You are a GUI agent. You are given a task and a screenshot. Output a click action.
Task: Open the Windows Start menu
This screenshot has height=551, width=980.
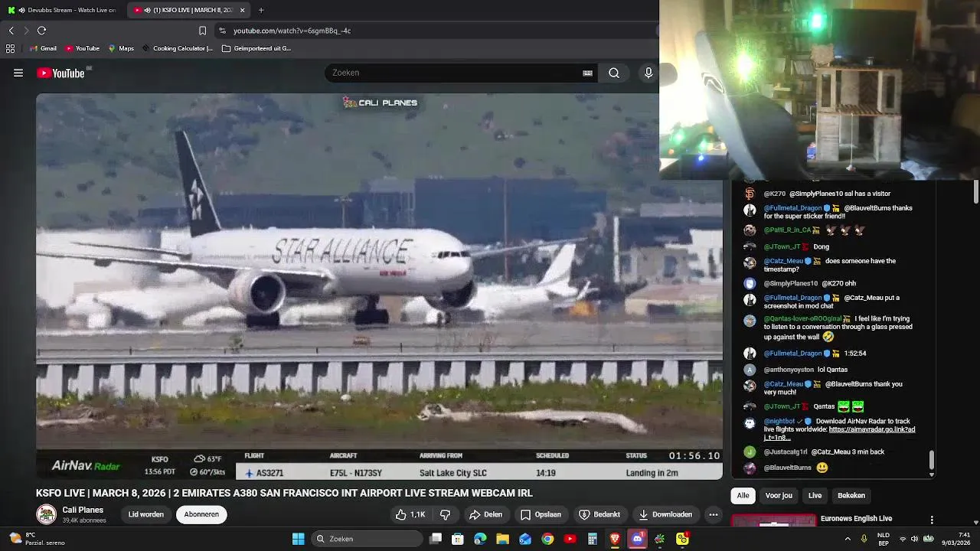click(298, 539)
